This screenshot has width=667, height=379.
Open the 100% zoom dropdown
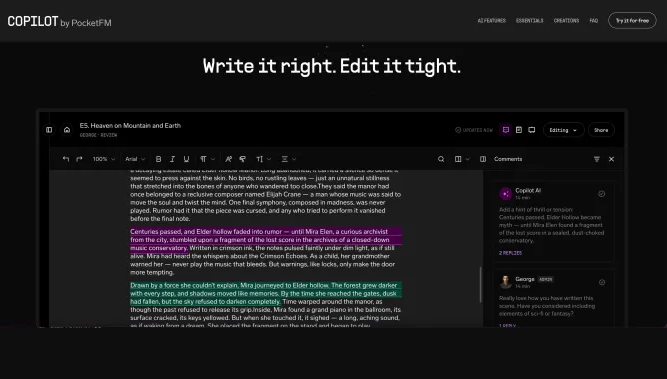pyautogui.click(x=104, y=159)
